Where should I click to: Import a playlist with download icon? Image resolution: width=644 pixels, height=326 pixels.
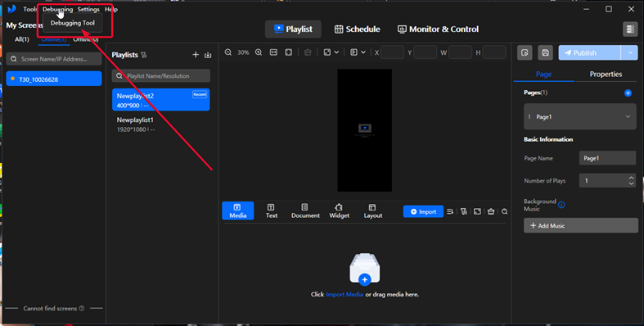pyautogui.click(x=208, y=55)
